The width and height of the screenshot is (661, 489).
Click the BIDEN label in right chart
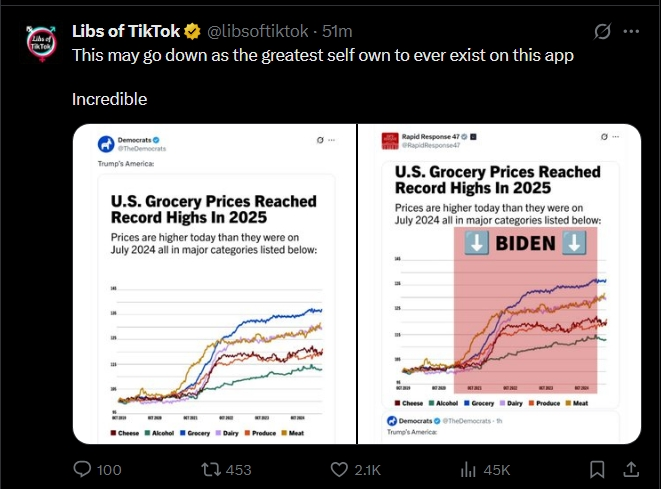point(526,243)
